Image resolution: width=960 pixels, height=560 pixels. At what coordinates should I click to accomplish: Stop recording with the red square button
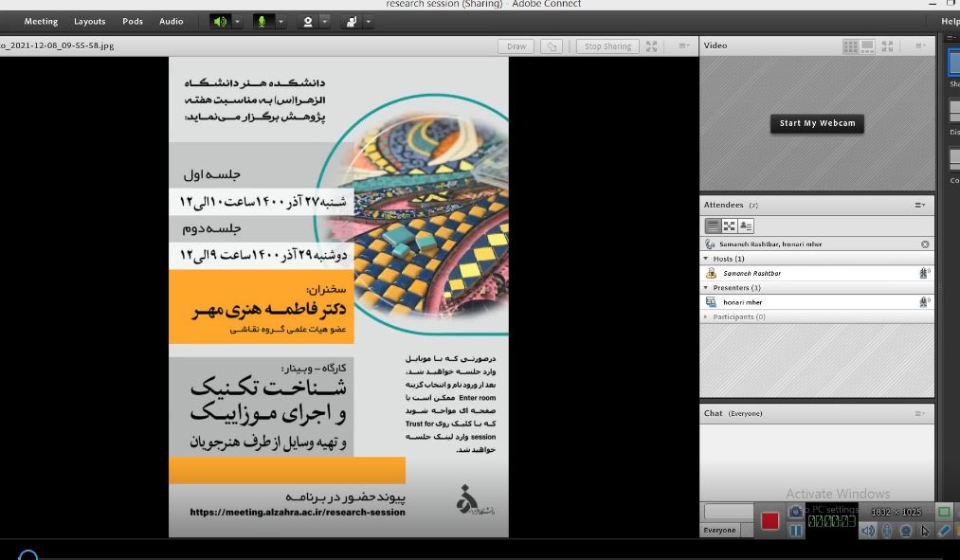click(770, 521)
